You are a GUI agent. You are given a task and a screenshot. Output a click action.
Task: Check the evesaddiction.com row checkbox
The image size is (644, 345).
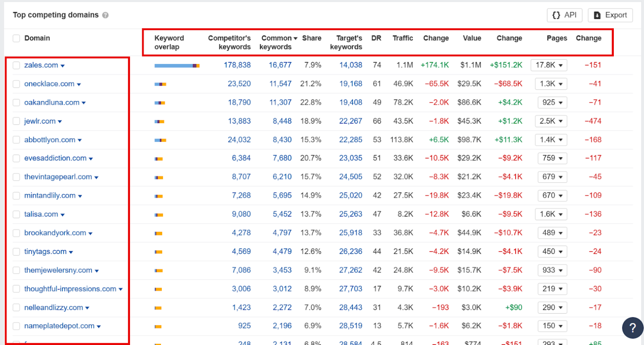pyautogui.click(x=16, y=158)
